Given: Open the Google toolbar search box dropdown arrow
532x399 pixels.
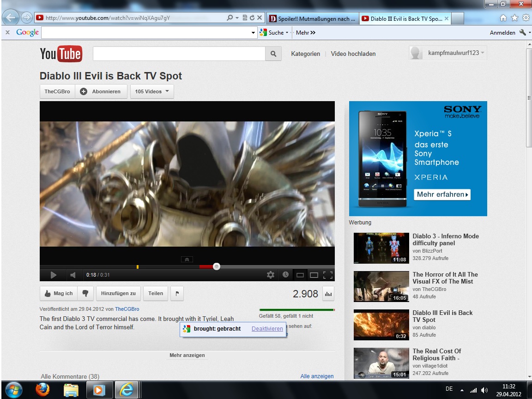Looking at the screenshot, I should click(253, 33).
